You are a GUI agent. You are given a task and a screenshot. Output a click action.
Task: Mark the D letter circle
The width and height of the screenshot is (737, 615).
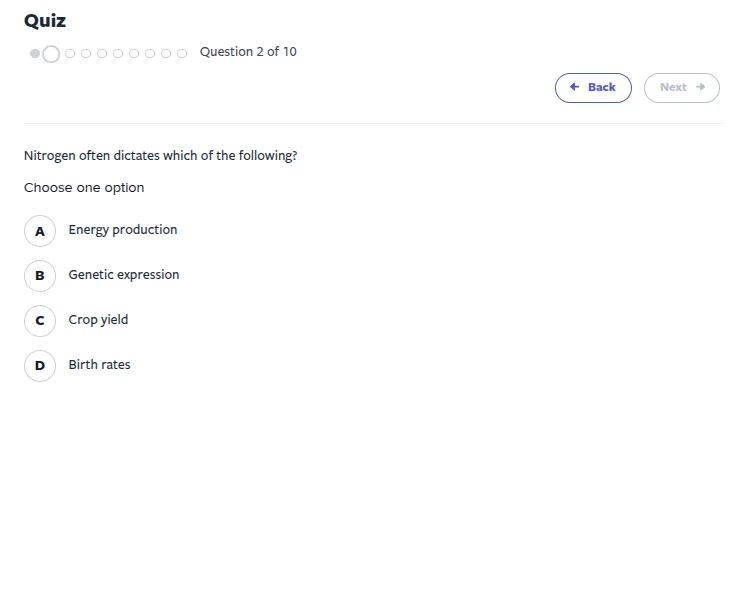coord(40,366)
